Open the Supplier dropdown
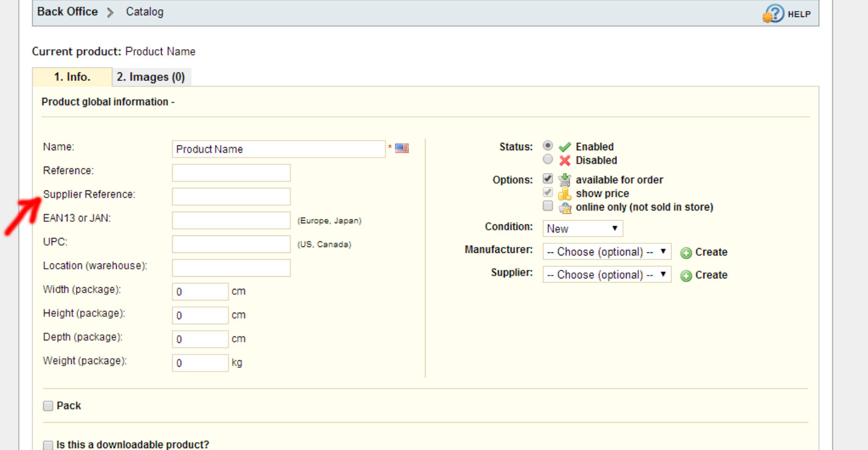Screen dimensions: 868x450 click(x=607, y=274)
